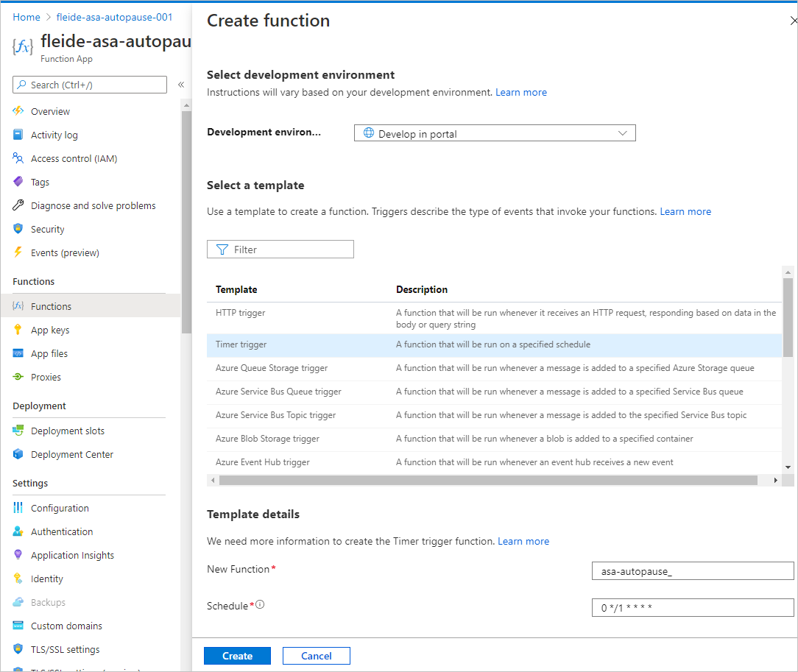Image resolution: width=798 pixels, height=672 pixels.
Task: Select the Timer trigger template row
Action: coord(494,345)
